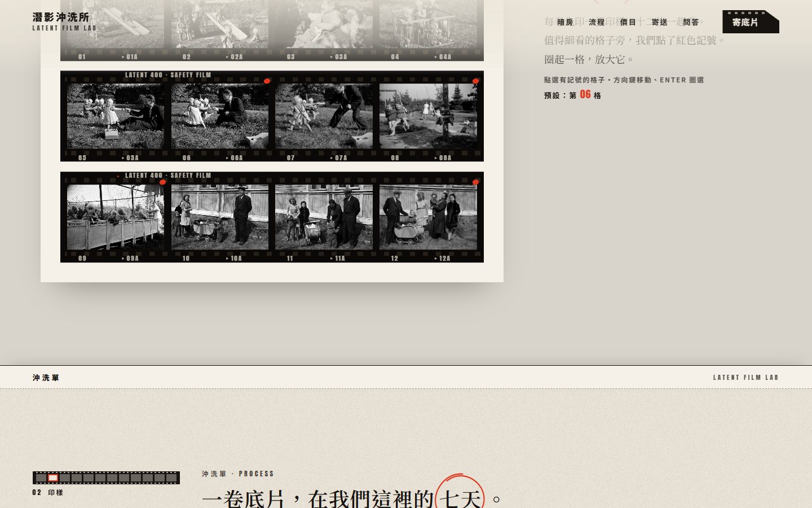
Task: Open the 問答 FAQ navigation item
Action: click(691, 22)
